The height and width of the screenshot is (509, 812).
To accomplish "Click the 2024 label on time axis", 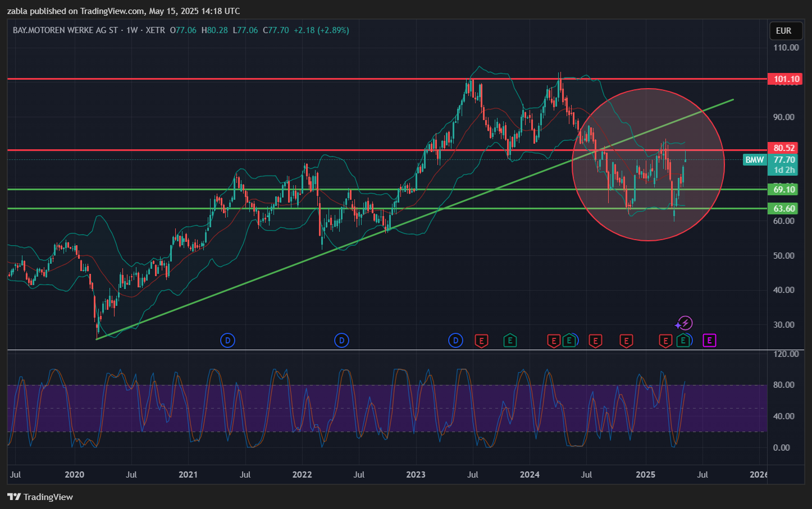I will pyautogui.click(x=530, y=475).
